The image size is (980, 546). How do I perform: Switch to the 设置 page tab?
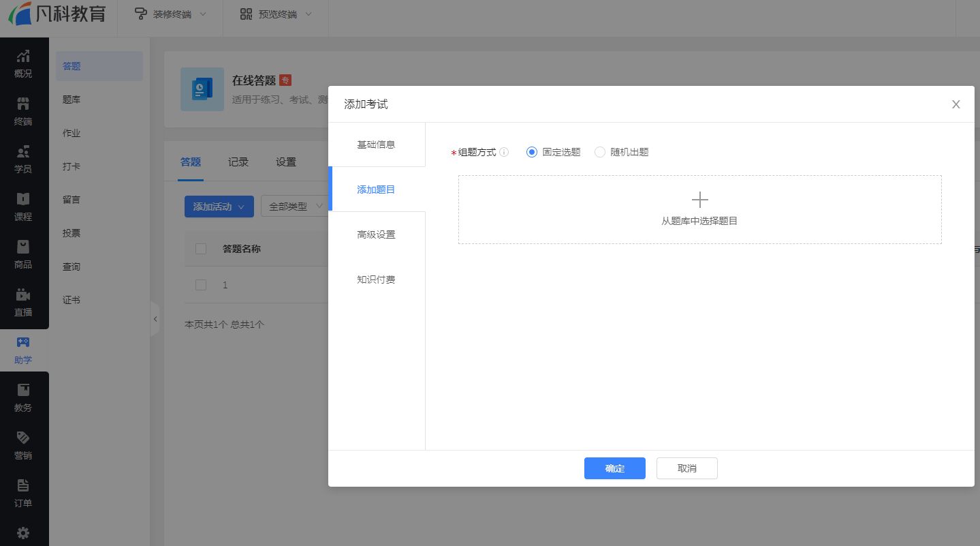coord(286,162)
